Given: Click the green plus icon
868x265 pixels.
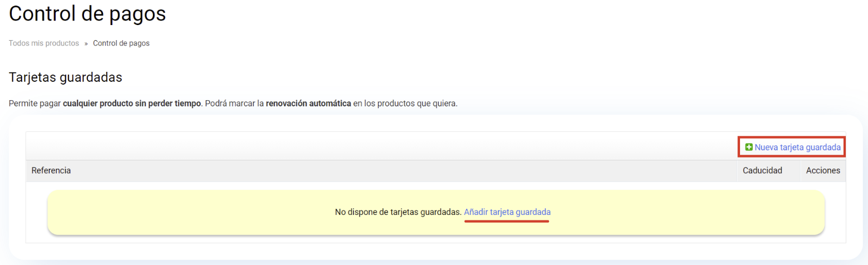Looking at the screenshot, I should (749, 147).
